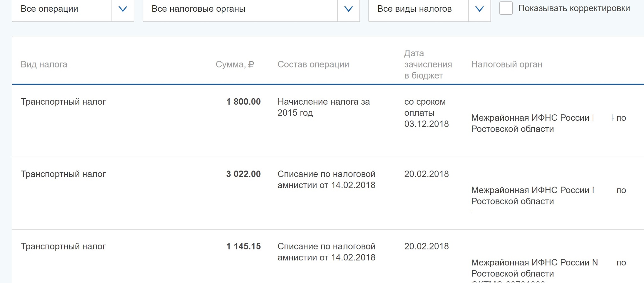Click the Сумма, ₽ column header
Viewport: 644px width, 283px height.
[x=235, y=65]
